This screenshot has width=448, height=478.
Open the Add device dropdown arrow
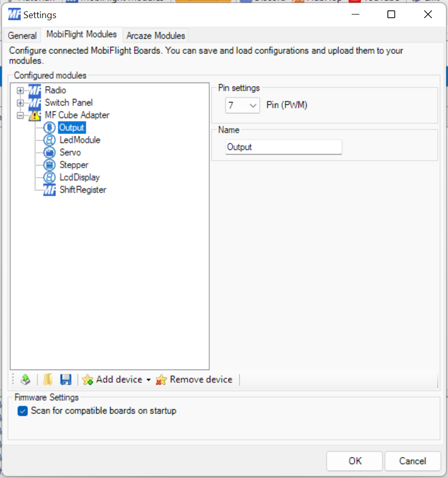click(148, 380)
